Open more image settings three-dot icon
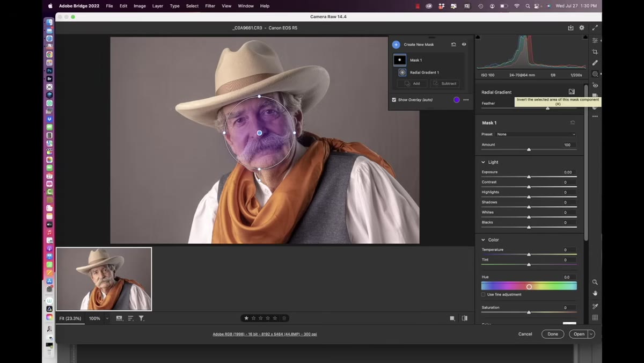The image size is (644, 363). point(595,117)
